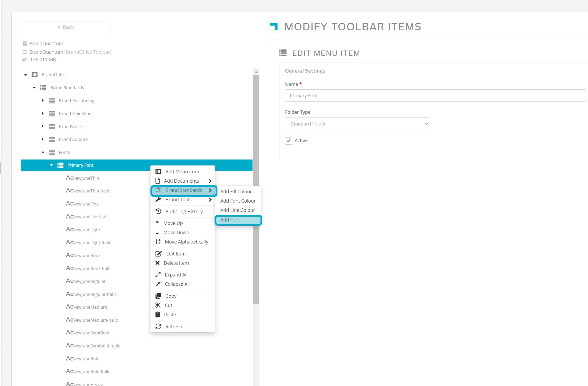Click the Expand All arrows icon
Viewport: 588px width, 386px height.
158,275
